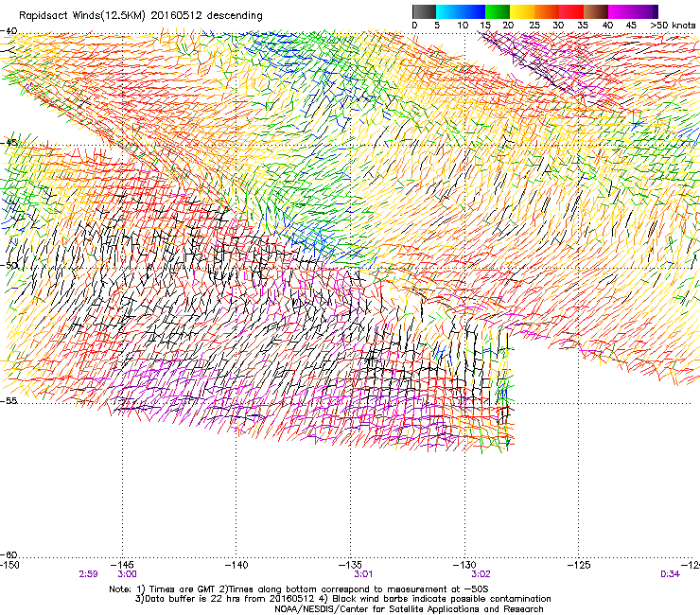The height and width of the screenshot is (615, 700).
Task: Click the 2:59 pass time label
Action: point(88,574)
